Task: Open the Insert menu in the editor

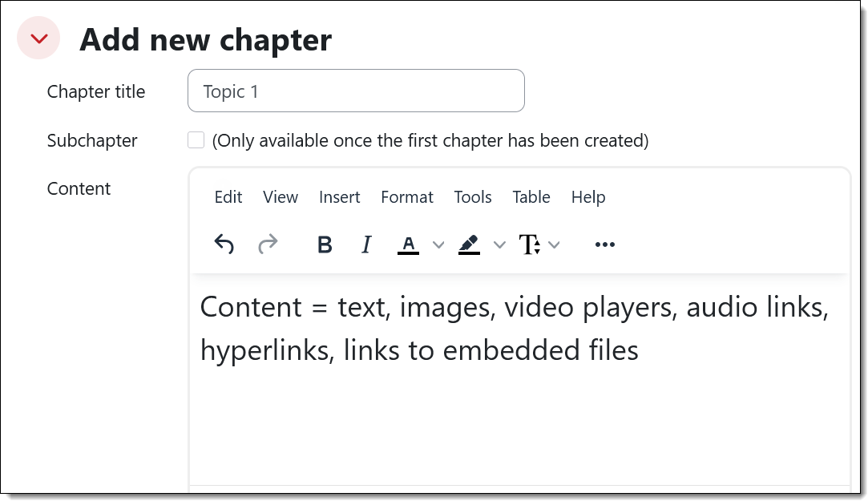Action: (339, 197)
